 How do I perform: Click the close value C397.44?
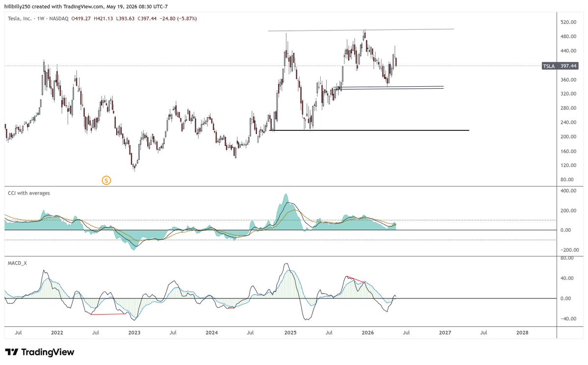(147, 18)
